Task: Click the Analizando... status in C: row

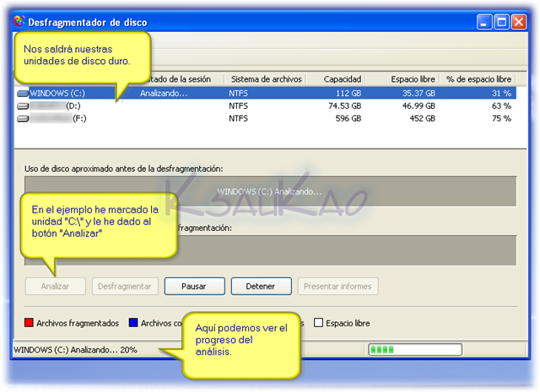Action: click(164, 94)
